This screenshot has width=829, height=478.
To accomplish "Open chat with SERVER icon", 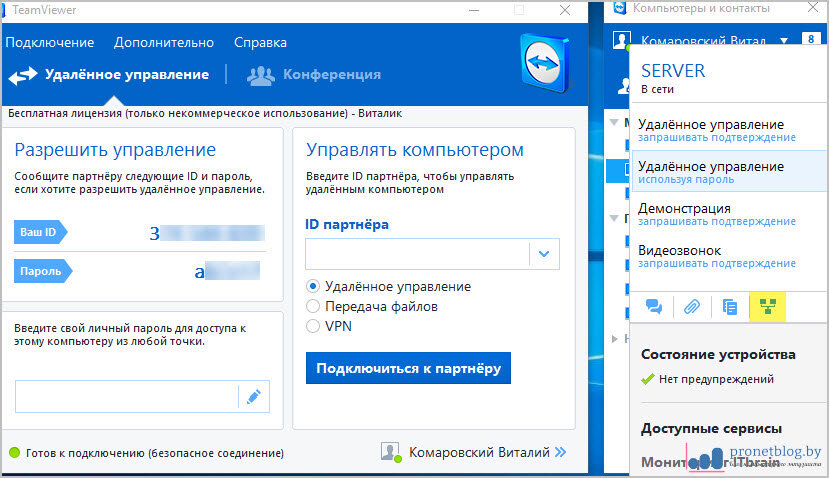I will point(654,307).
